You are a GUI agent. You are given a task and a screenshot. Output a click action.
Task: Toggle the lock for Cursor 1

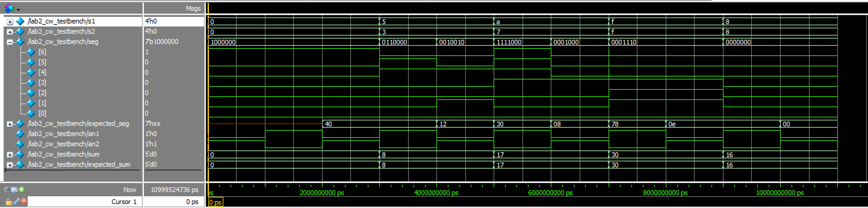(x=9, y=202)
